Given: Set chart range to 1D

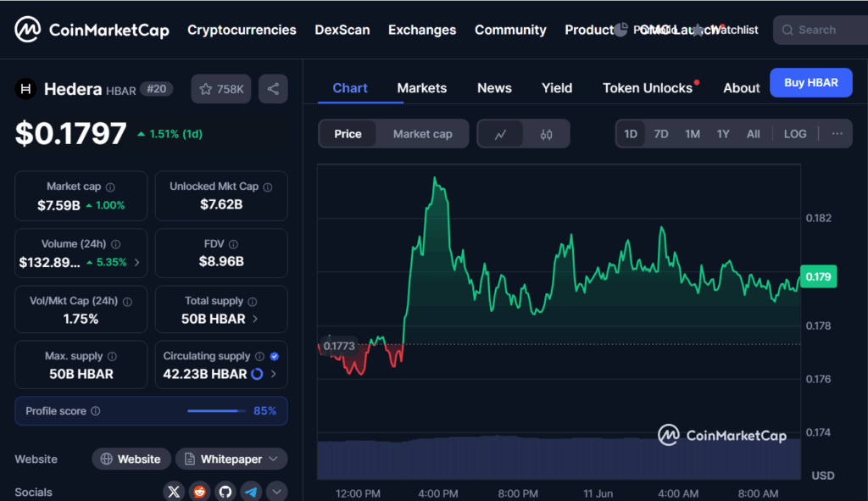Looking at the screenshot, I should pyautogui.click(x=631, y=134).
